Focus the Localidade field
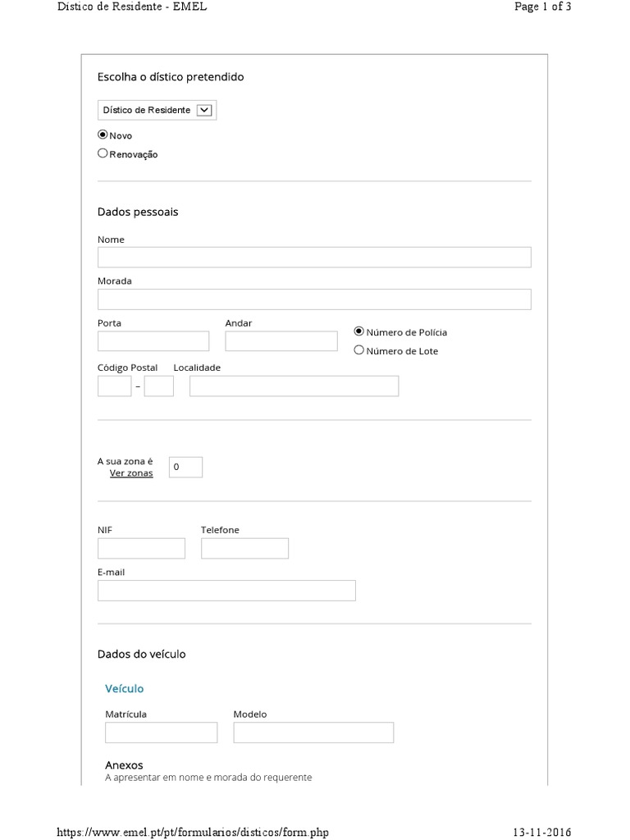This screenshot has width=630, height=840. point(294,386)
